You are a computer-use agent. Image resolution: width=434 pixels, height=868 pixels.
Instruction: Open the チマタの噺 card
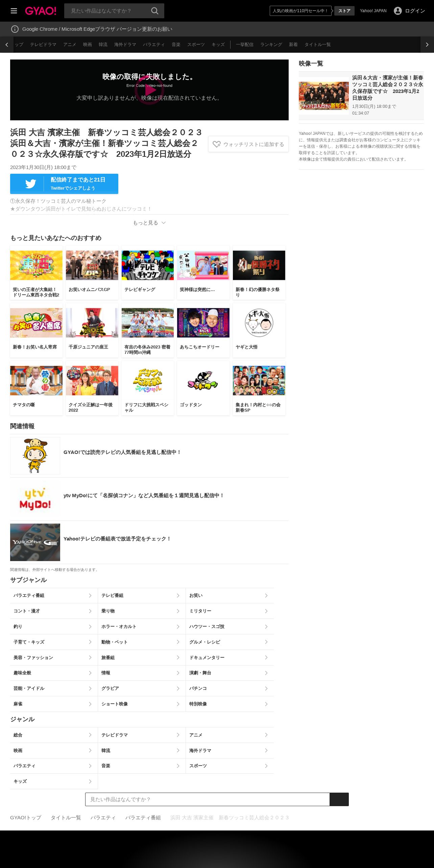tap(36, 388)
